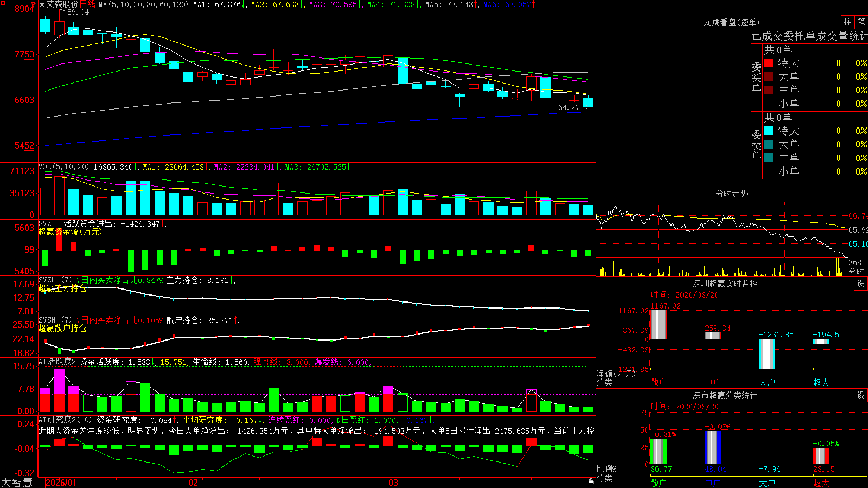Click the 主力持仓: 8.192 value

201,280
